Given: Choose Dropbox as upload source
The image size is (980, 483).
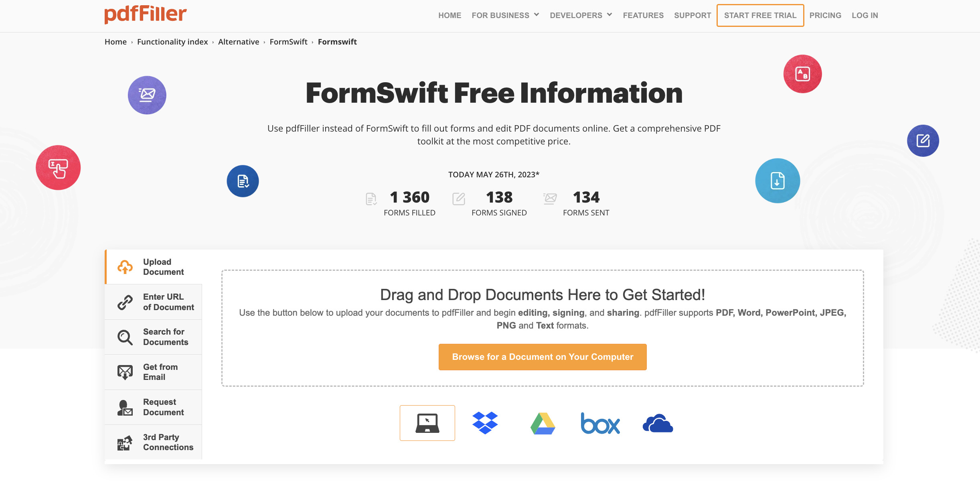Looking at the screenshot, I should point(485,422).
